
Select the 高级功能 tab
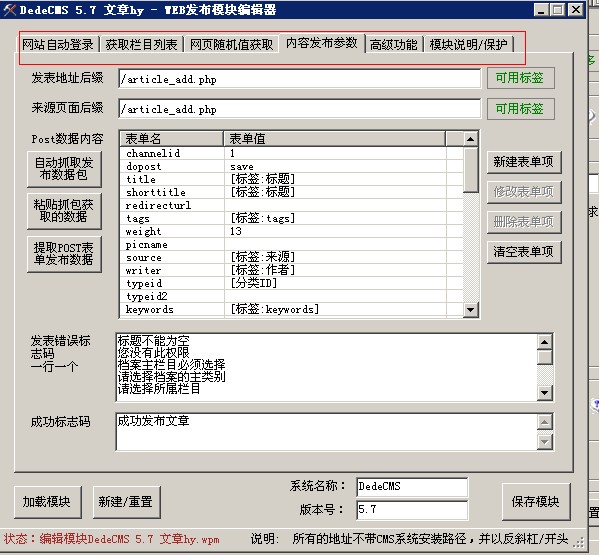coord(393,44)
